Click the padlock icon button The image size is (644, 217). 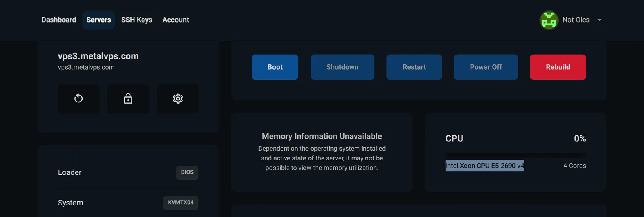128,98
